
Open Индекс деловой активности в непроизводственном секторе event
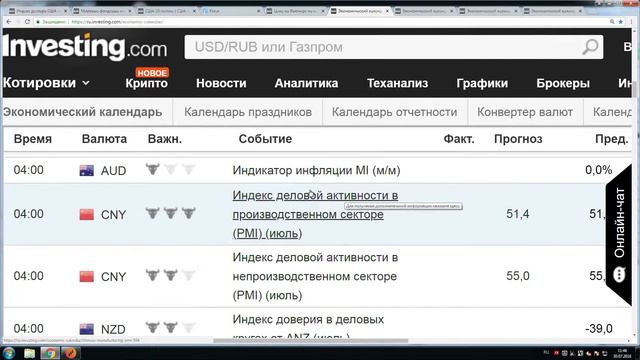click(x=315, y=276)
